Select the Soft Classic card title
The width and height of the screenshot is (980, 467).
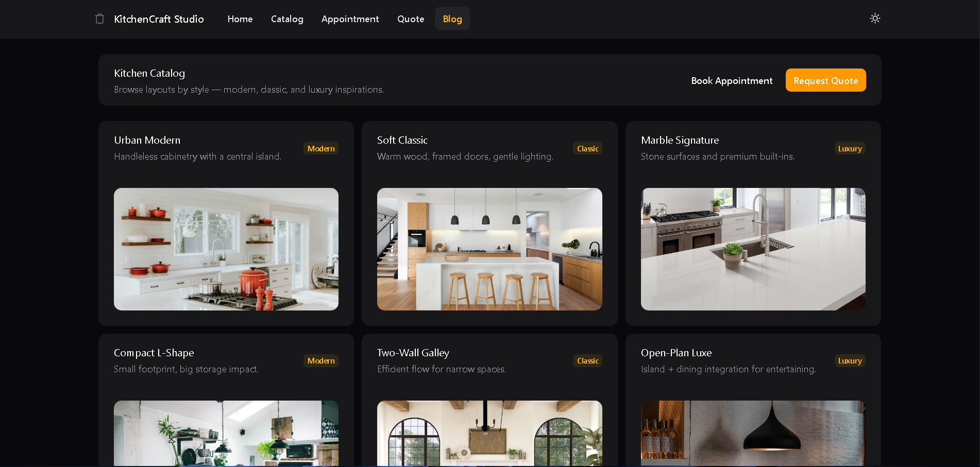(x=402, y=140)
